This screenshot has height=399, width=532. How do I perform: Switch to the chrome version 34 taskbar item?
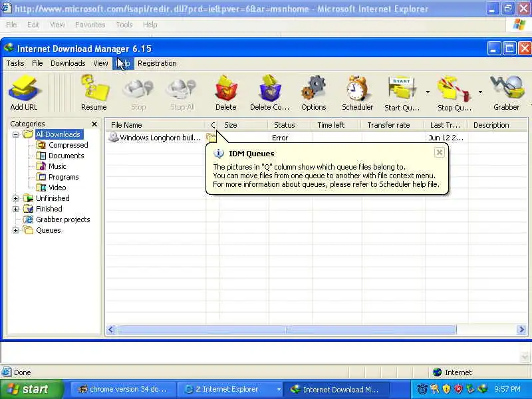click(123, 390)
